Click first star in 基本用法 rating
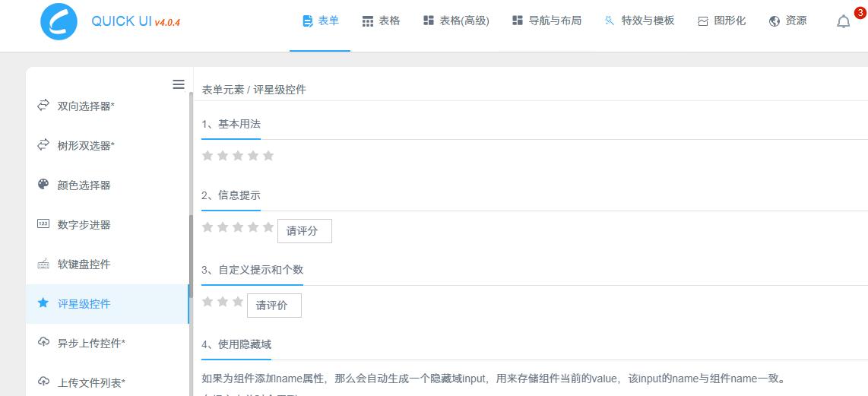Image resolution: width=868 pixels, height=396 pixels. click(x=207, y=156)
